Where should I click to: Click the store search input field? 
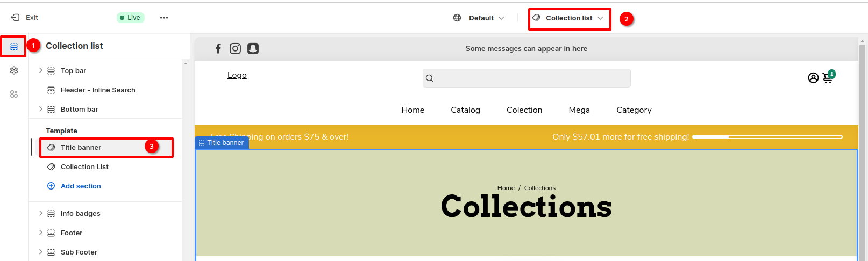(527, 78)
